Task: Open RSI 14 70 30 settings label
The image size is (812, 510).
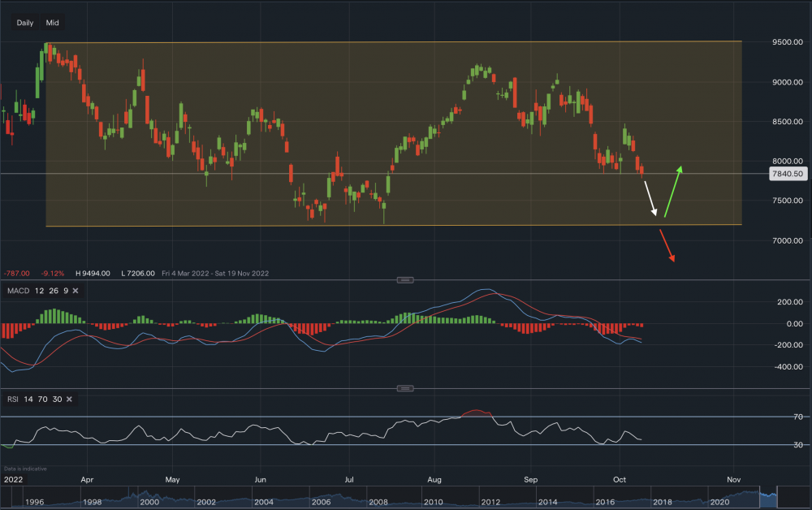Action: click(33, 399)
